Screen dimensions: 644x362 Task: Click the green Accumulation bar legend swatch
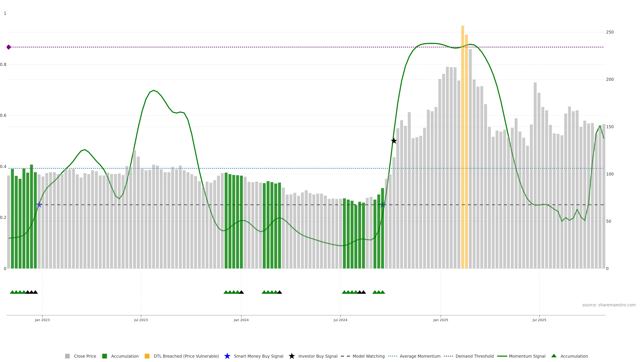click(104, 356)
